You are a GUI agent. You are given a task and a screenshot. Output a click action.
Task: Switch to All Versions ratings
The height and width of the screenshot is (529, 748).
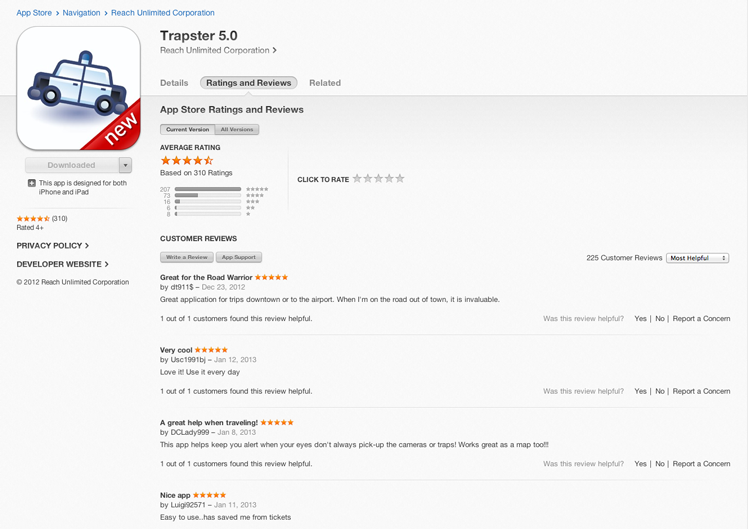pos(237,129)
